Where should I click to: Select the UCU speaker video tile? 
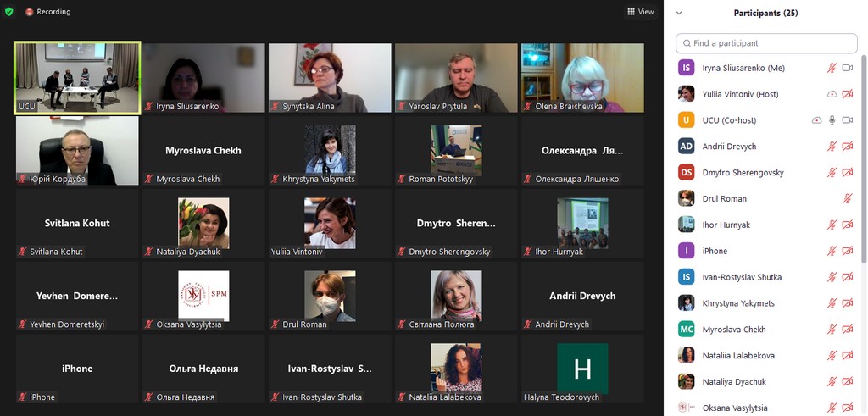[78, 77]
